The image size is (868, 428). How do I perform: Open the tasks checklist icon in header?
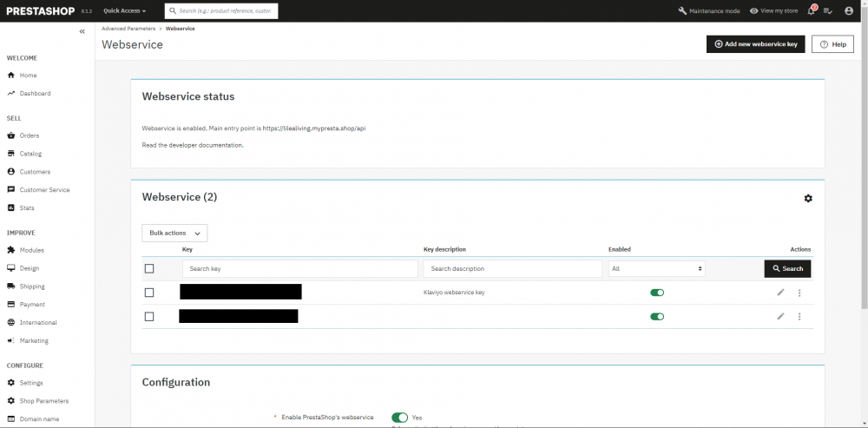[828, 11]
